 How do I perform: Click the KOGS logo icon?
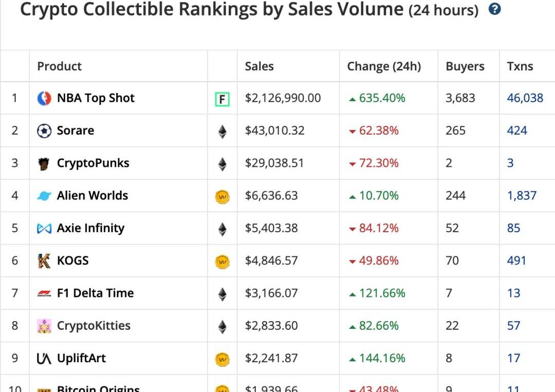[44, 261]
